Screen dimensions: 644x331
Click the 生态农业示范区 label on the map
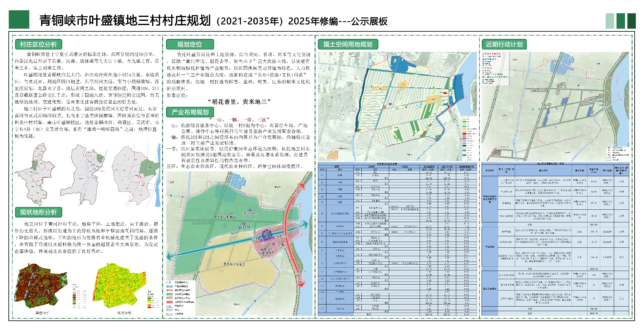pyautogui.click(x=234, y=264)
